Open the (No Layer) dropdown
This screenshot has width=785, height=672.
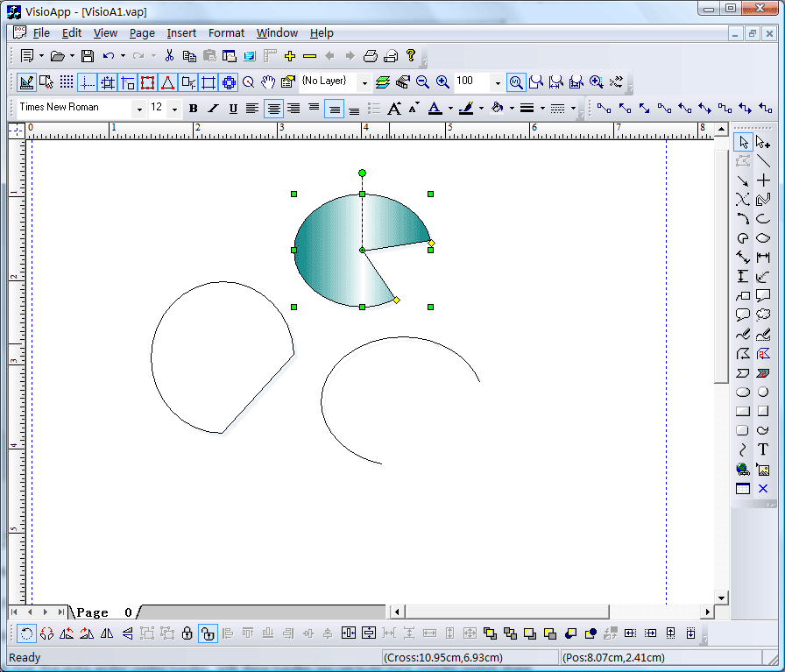(x=364, y=82)
